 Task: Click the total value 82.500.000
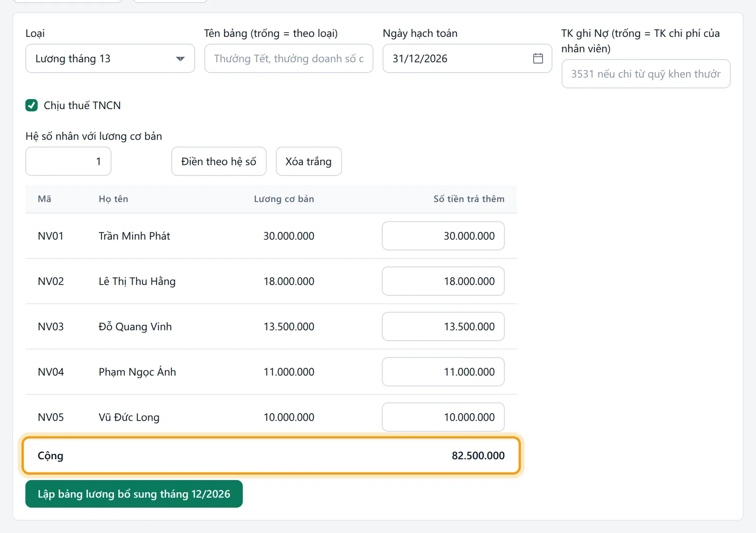[x=478, y=456]
